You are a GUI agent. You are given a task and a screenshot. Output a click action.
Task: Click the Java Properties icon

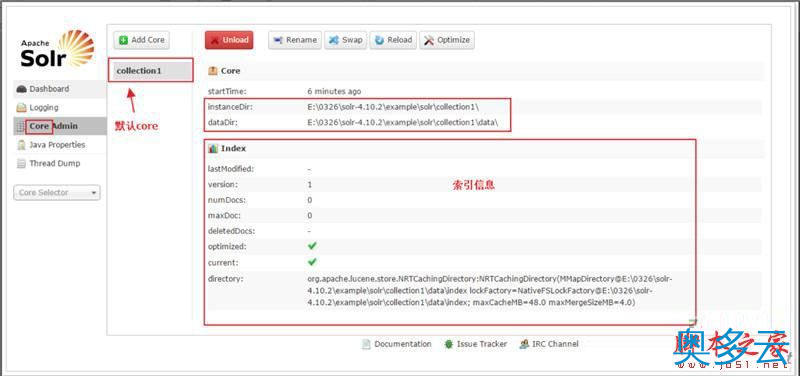[21, 145]
